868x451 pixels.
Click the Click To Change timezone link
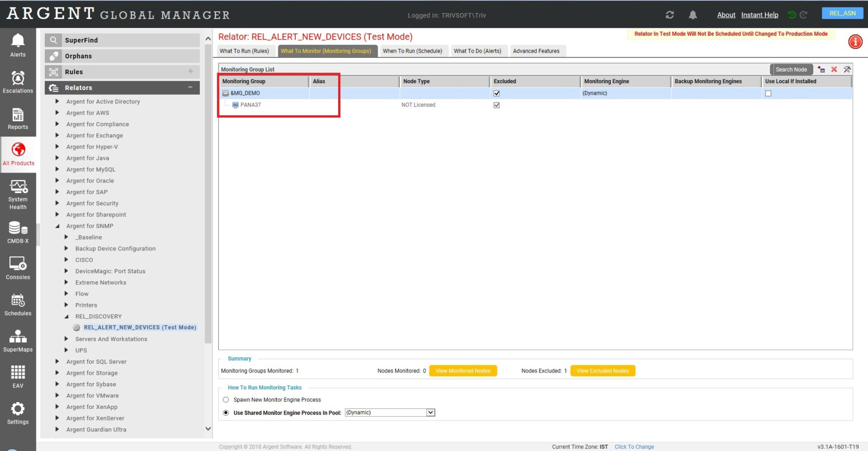634,447
